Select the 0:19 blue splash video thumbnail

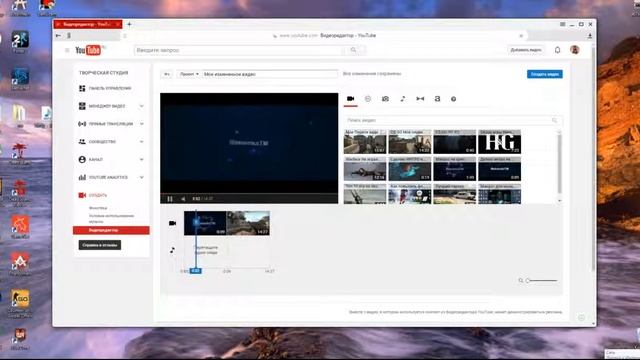(x=410, y=169)
